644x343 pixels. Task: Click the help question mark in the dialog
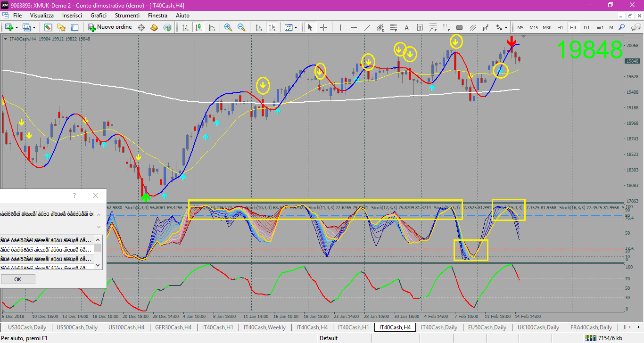tap(74, 196)
